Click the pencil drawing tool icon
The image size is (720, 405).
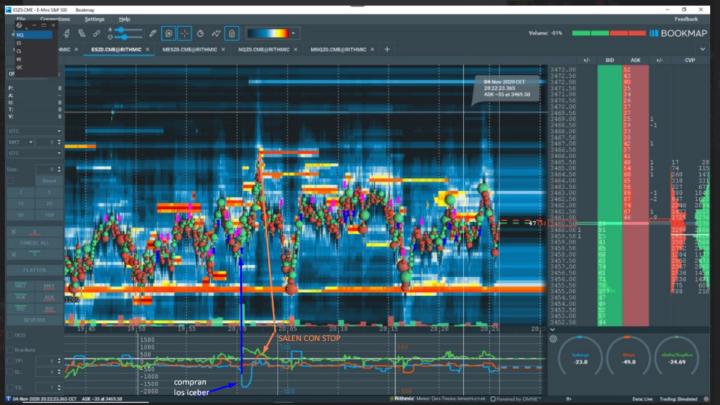(153, 33)
